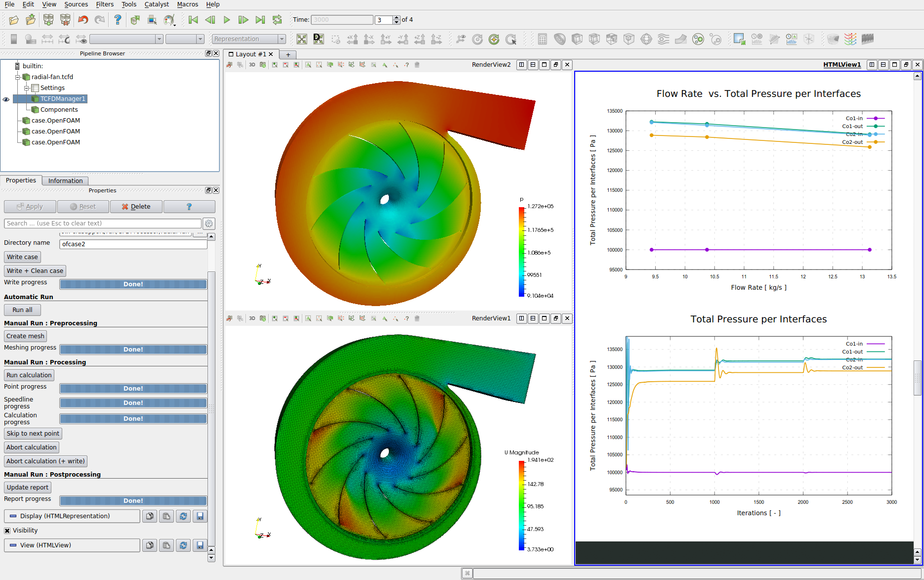Click the Reset Camera icon

302,39
